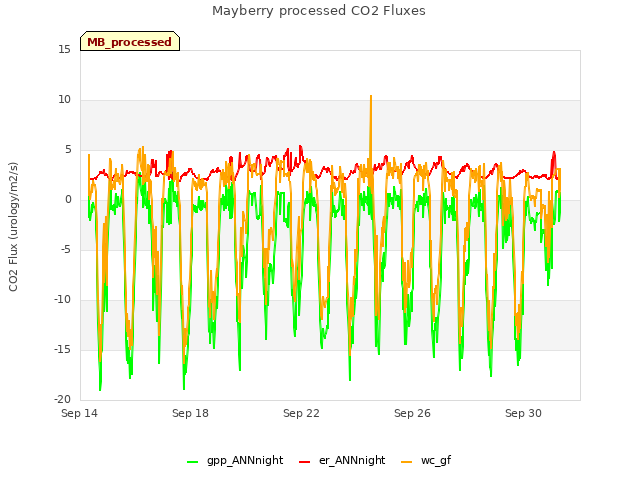Click the chart title Mayberry processed CO2 Fluxes
Viewport: 640px width, 480px height.
pos(319,11)
